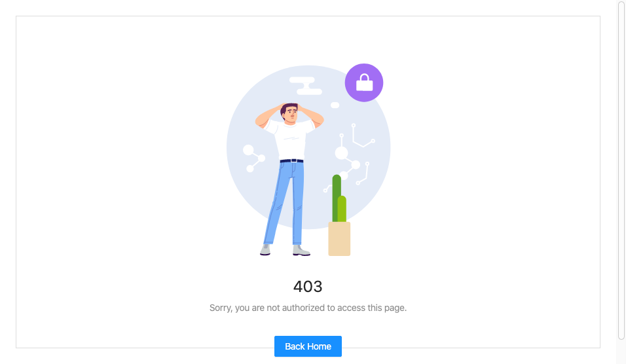Click the small circuit line below the lock
The height and width of the screenshot is (364, 626).
363,136
